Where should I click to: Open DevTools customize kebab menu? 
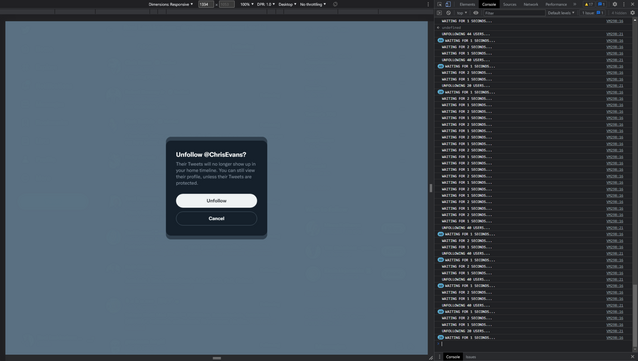tap(624, 4)
